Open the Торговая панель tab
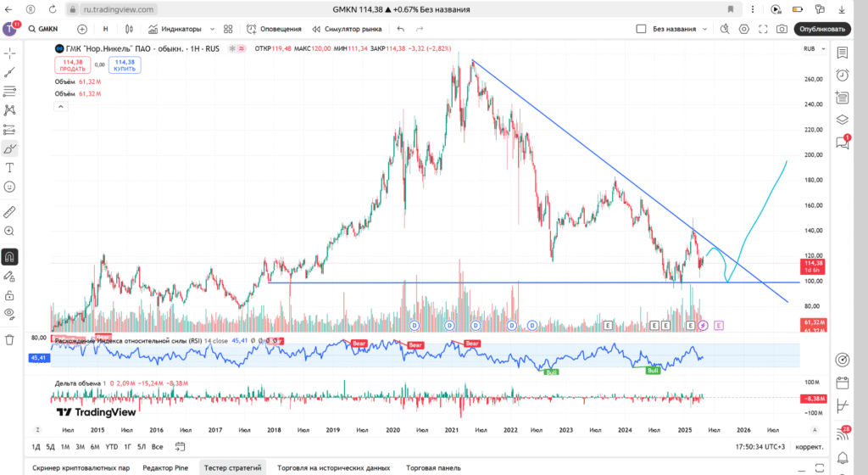 433,468
